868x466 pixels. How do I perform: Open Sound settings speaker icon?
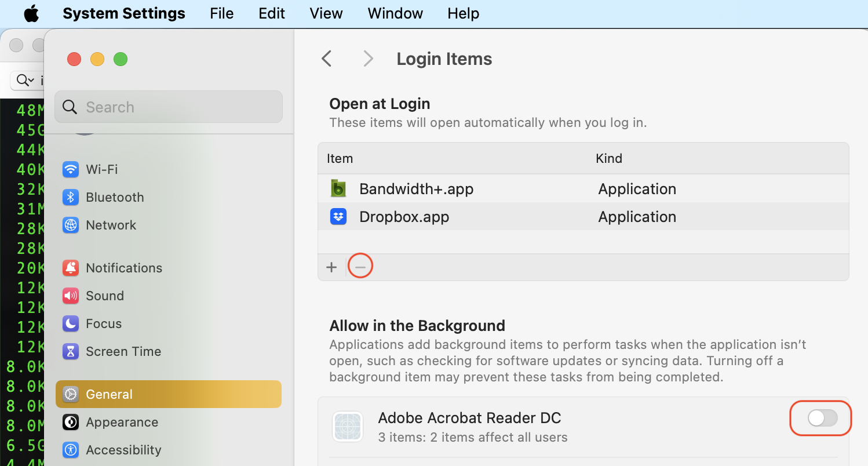click(x=71, y=296)
